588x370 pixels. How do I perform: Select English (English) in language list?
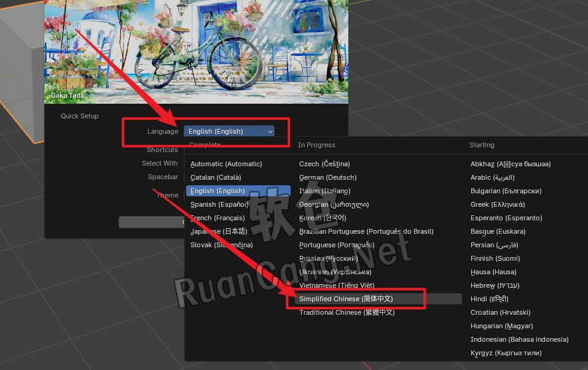tap(218, 191)
